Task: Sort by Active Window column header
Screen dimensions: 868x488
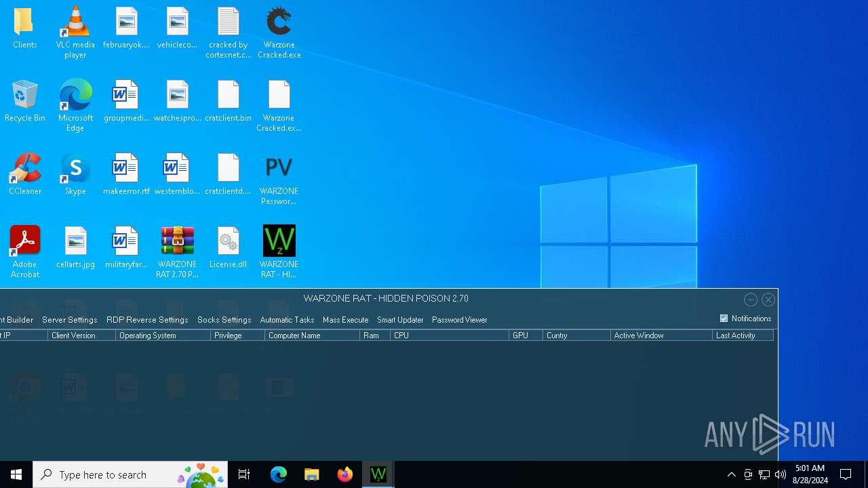Action: [x=662, y=335]
